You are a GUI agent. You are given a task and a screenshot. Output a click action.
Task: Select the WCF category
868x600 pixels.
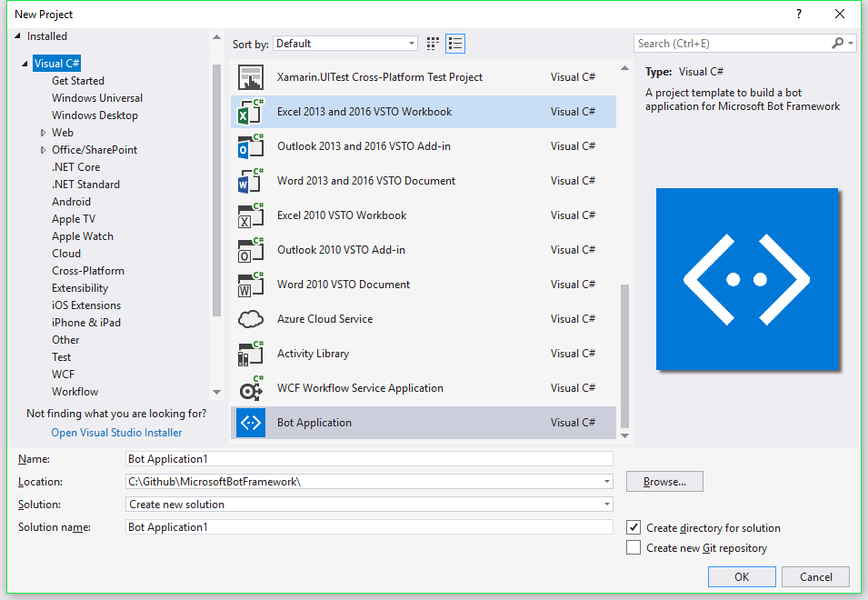coord(63,375)
